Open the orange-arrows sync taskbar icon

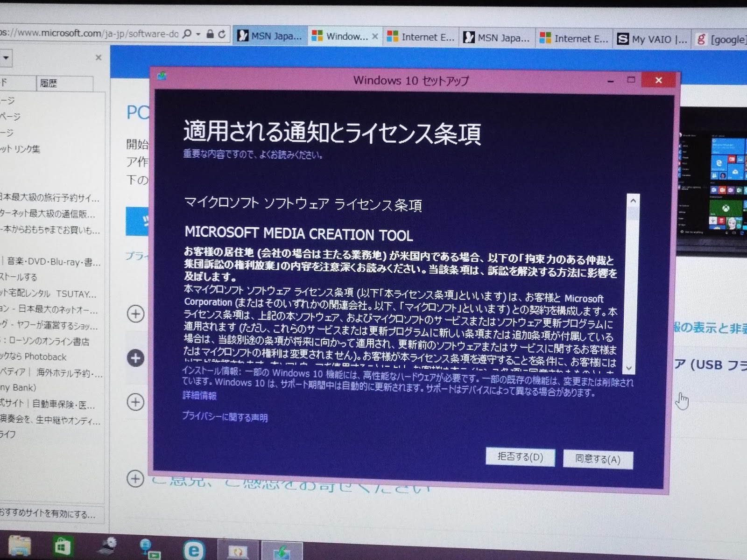pyautogui.click(x=238, y=552)
